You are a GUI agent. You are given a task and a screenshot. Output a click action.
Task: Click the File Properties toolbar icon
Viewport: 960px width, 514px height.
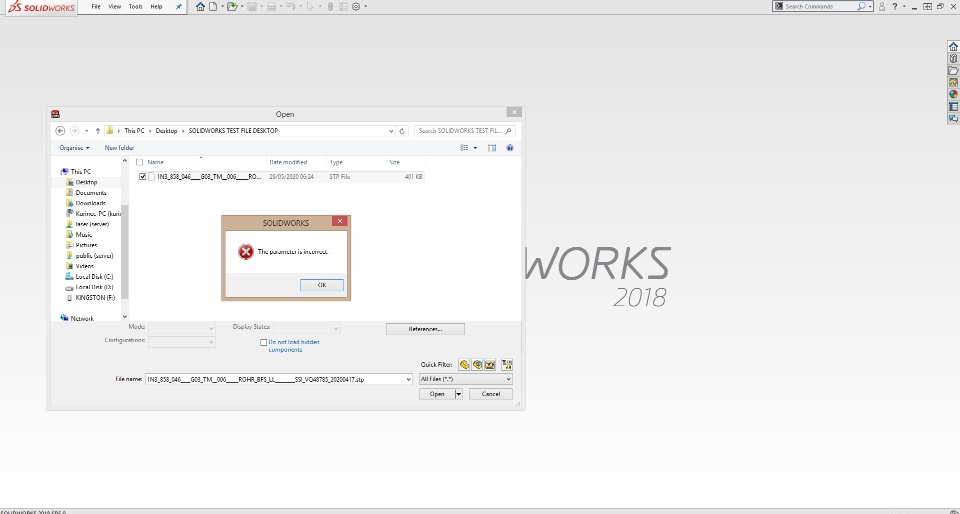tap(343, 6)
